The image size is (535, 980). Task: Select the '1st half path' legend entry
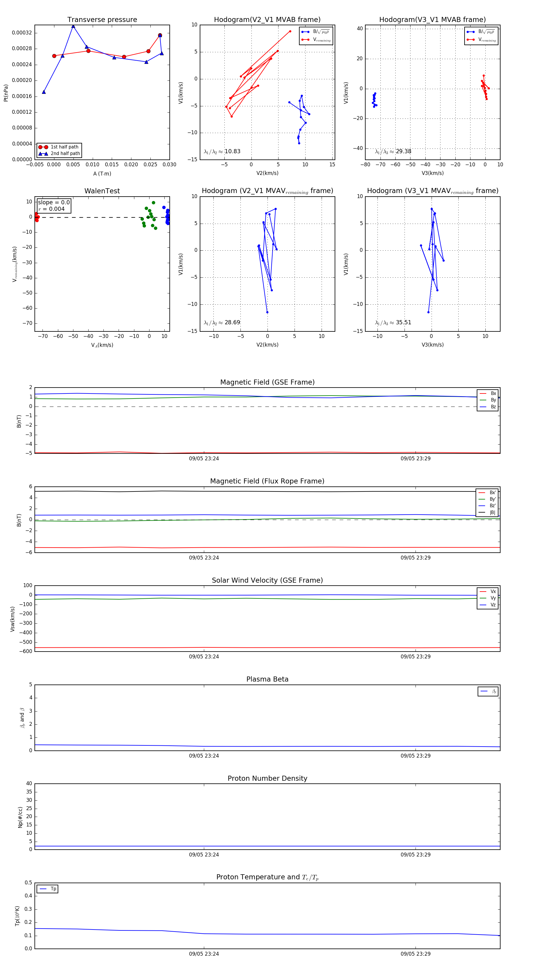pyautogui.click(x=59, y=147)
